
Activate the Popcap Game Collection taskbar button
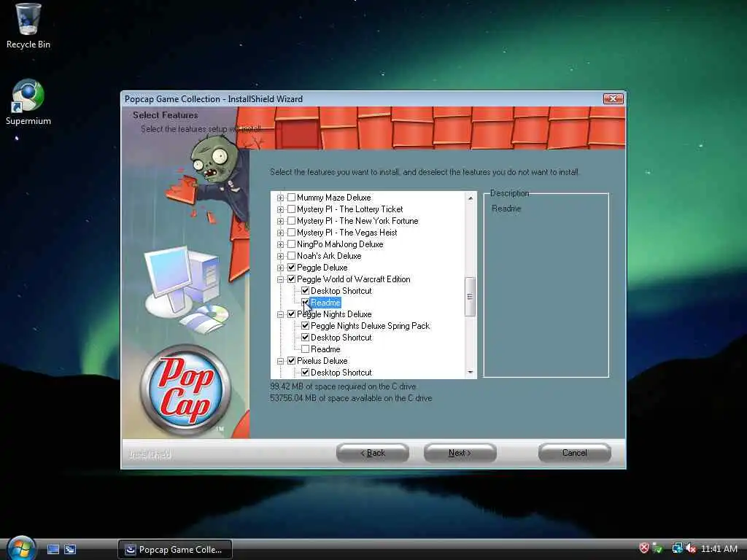tap(175, 550)
